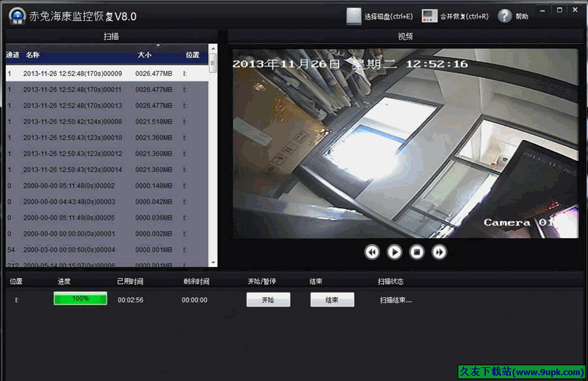Screen dimensions: 588x381
Task: Rewind the video preview
Action: [x=372, y=252]
